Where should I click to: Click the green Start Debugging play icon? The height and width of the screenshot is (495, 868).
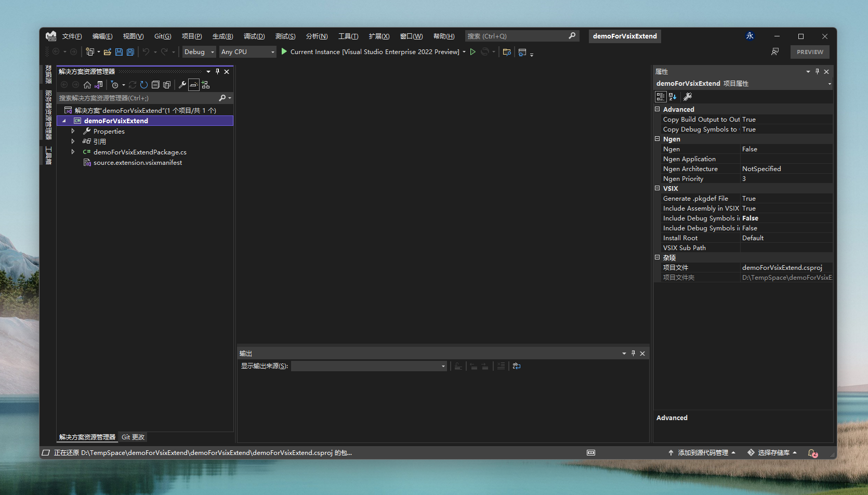click(284, 51)
